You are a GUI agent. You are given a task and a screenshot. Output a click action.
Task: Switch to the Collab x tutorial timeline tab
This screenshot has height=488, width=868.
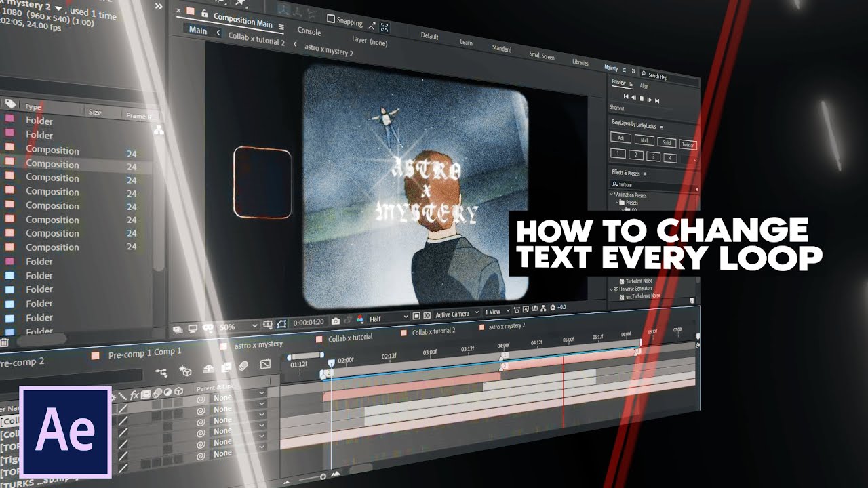click(350, 338)
